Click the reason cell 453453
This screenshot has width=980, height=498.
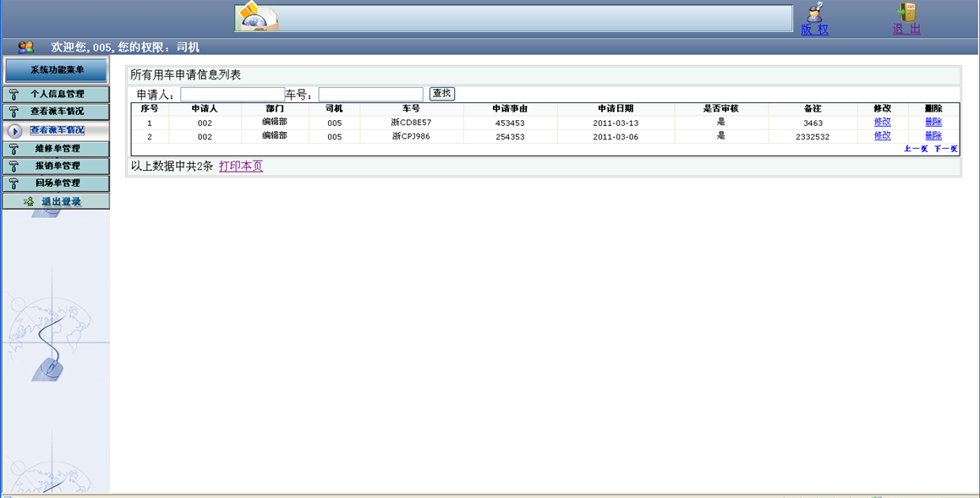point(509,123)
